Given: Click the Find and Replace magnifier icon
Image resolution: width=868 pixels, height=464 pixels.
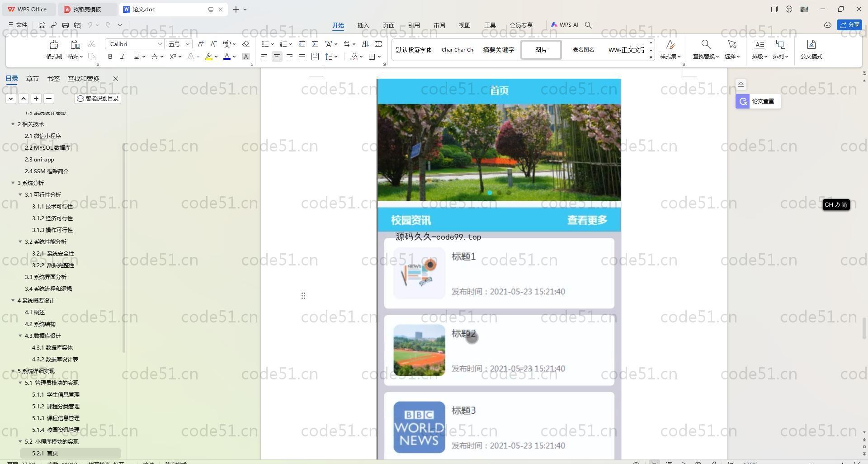Looking at the screenshot, I should tap(705, 44).
